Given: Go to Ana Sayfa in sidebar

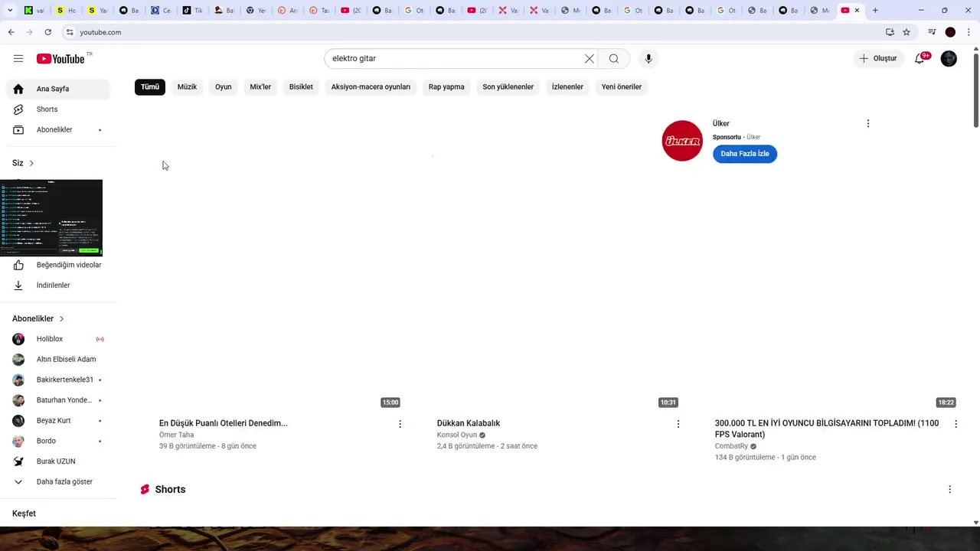Looking at the screenshot, I should (x=58, y=89).
